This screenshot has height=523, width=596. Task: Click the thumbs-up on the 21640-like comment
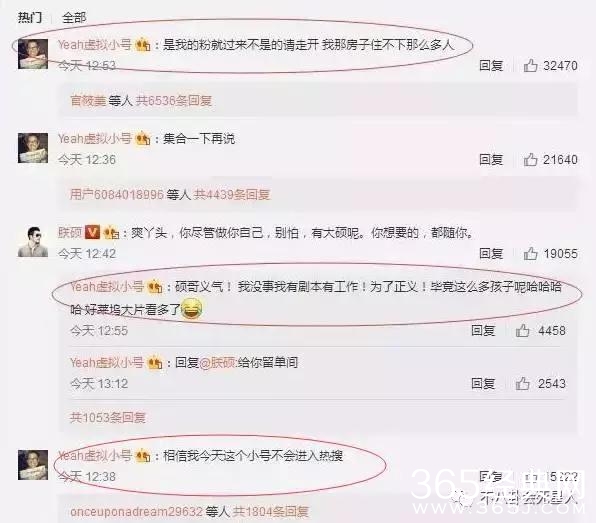coord(531,160)
